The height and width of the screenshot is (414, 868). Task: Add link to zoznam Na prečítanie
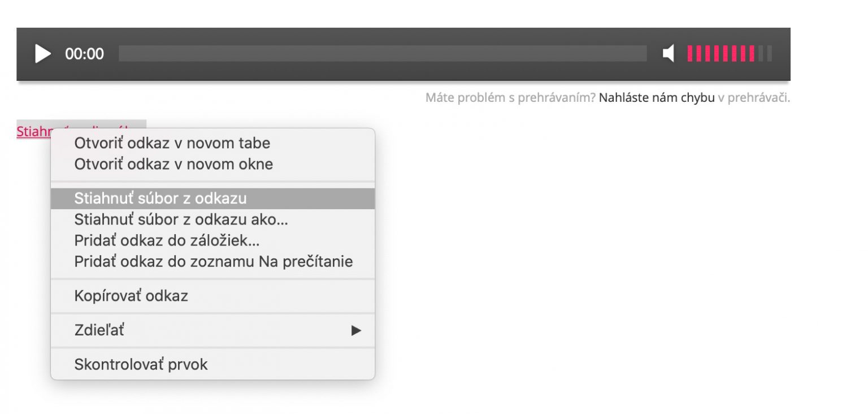point(213,261)
